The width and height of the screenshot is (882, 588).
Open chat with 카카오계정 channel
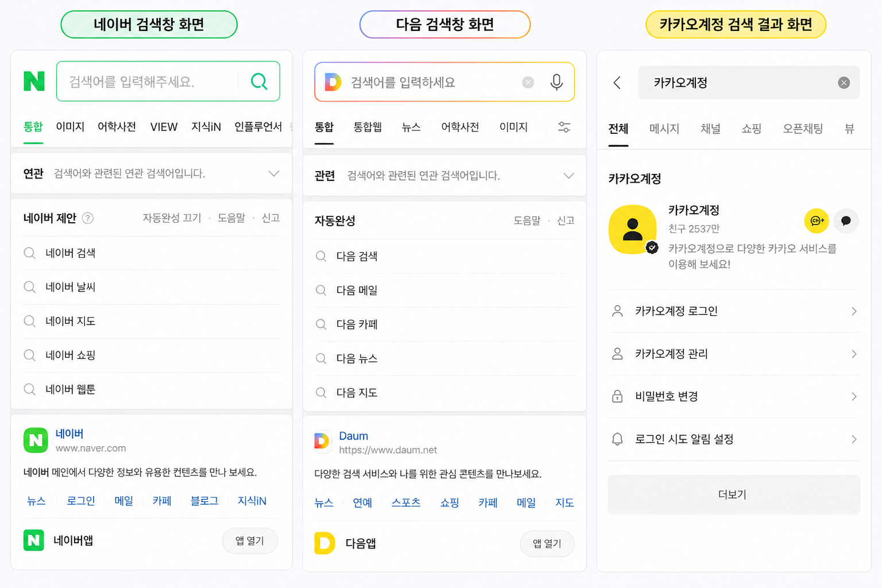[x=846, y=220]
